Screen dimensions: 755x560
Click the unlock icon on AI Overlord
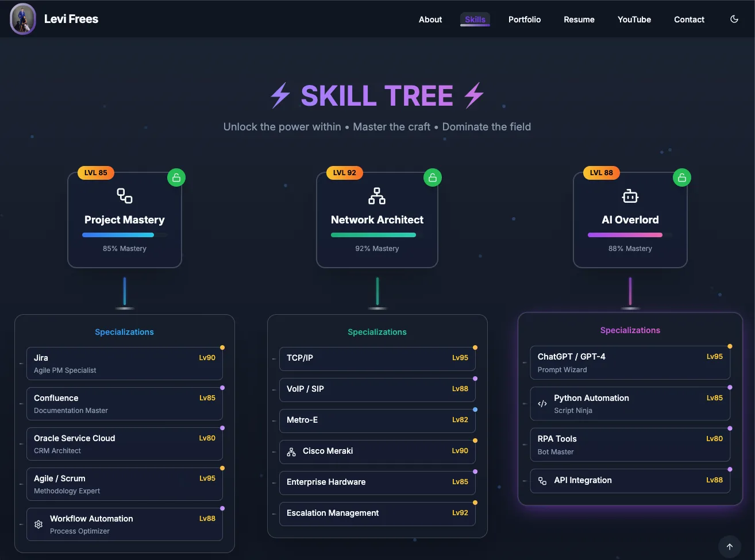pyautogui.click(x=682, y=177)
